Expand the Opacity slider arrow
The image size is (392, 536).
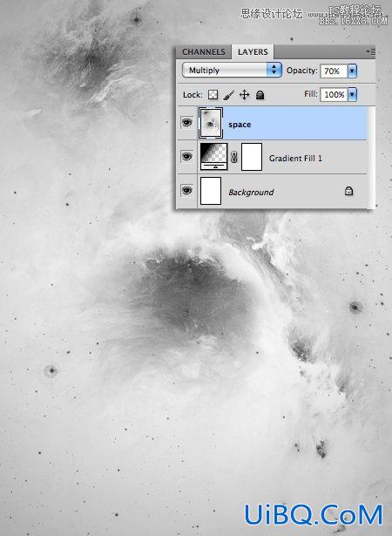[352, 71]
